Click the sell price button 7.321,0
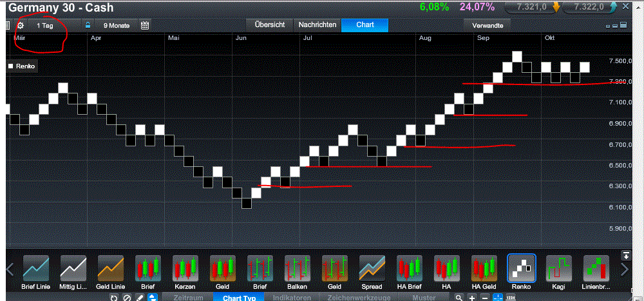Viewport: 644px width, 301px height. pos(533,7)
